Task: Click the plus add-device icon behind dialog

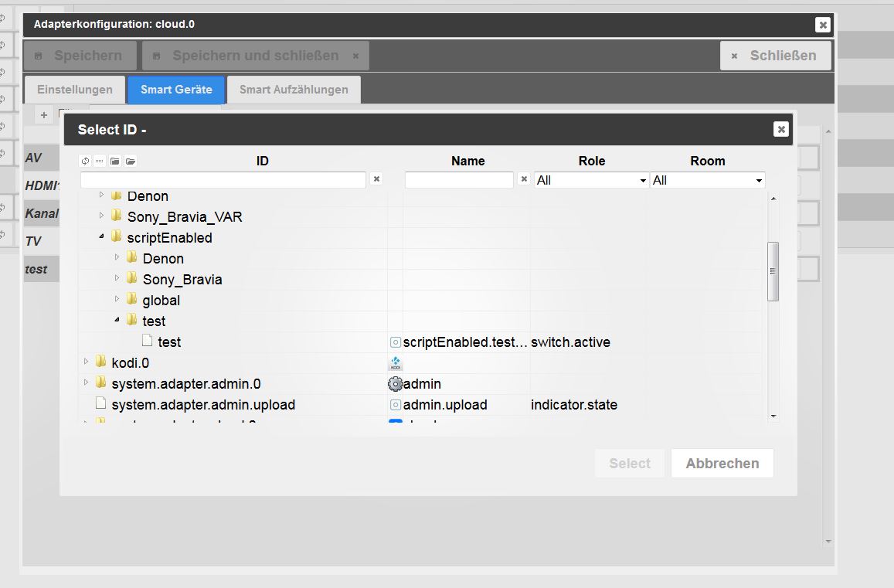Action: tap(44, 115)
